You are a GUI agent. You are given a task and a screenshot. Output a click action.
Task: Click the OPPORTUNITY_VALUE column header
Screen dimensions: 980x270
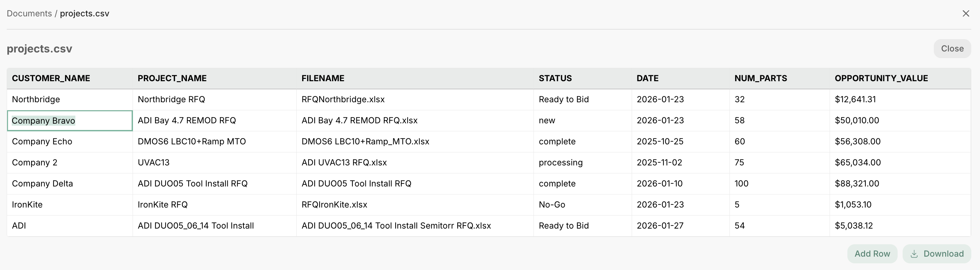(x=881, y=78)
